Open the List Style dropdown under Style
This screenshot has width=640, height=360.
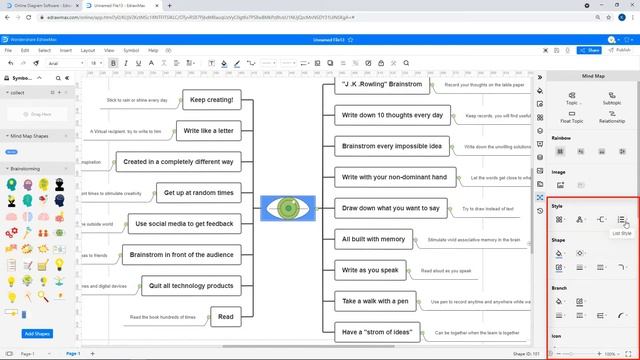tap(621, 220)
